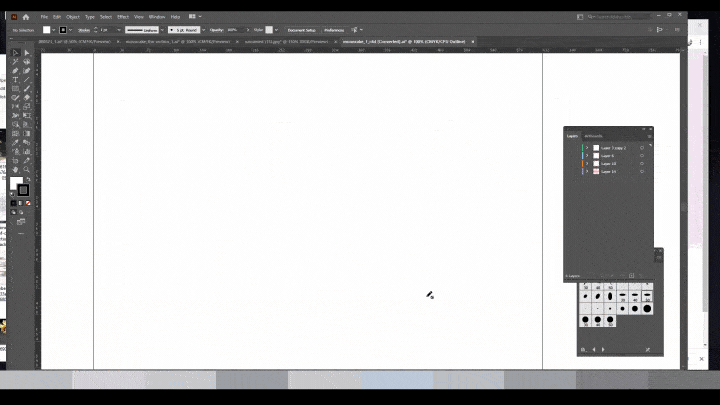Open Layers panel options menu
The width and height of the screenshot is (720, 405).
[649, 136]
